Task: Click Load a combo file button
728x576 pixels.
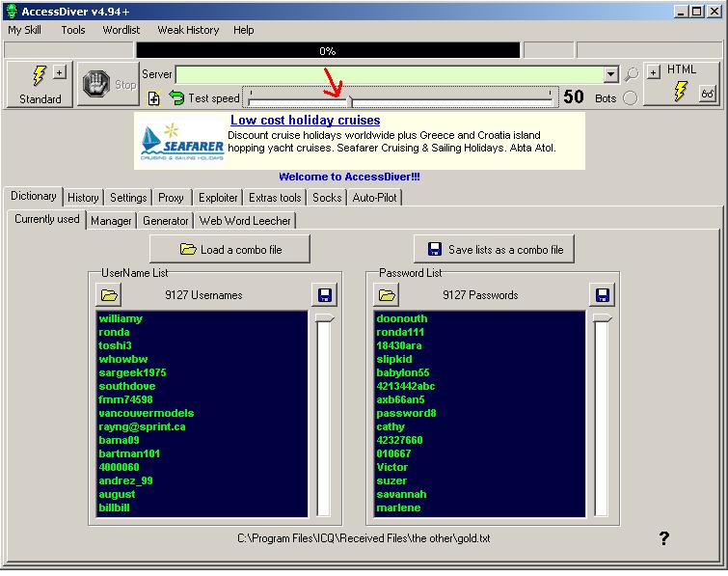Action: click(x=230, y=250)
